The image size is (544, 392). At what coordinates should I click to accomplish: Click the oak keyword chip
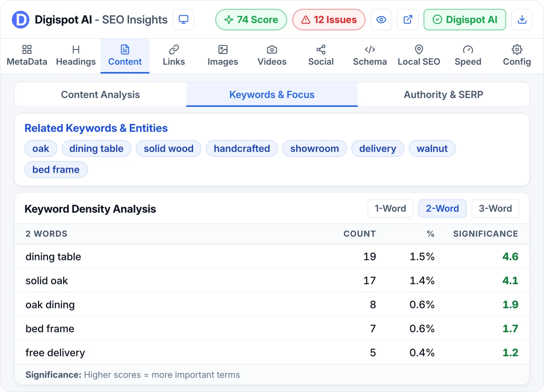[41, 149]
